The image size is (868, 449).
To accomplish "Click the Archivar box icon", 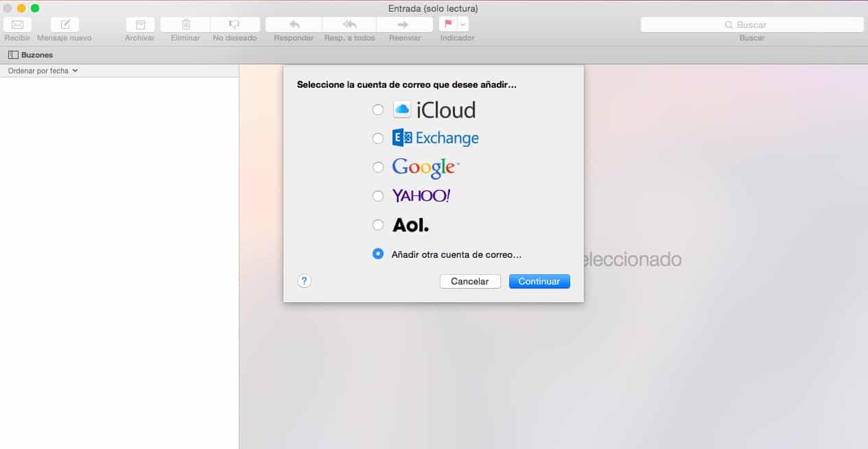I will click(x=140, y=25).
